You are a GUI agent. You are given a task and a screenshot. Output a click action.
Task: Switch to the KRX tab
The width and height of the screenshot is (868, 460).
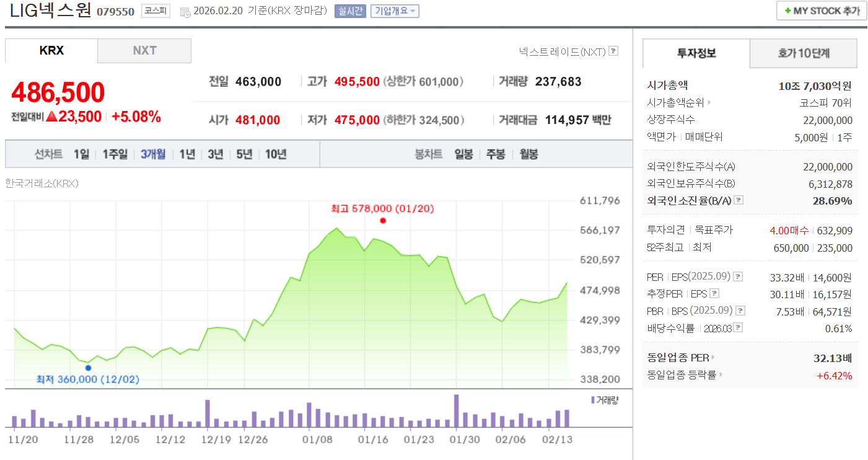click(x=51, y=51)
